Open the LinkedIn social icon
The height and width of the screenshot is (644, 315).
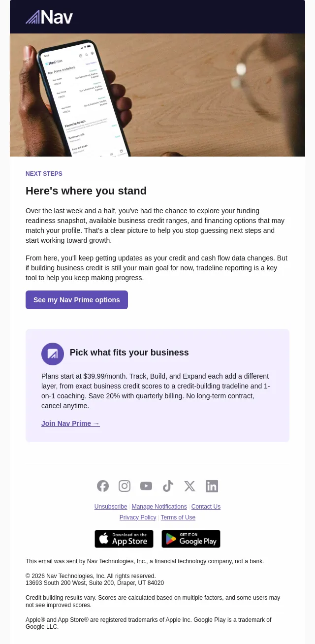tap(212, 486)
